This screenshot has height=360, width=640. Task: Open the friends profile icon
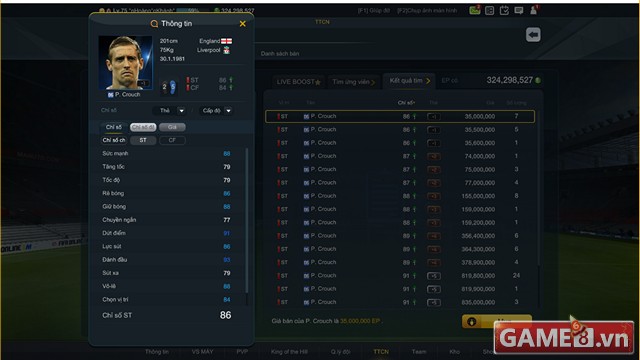[x=533, y=10]
